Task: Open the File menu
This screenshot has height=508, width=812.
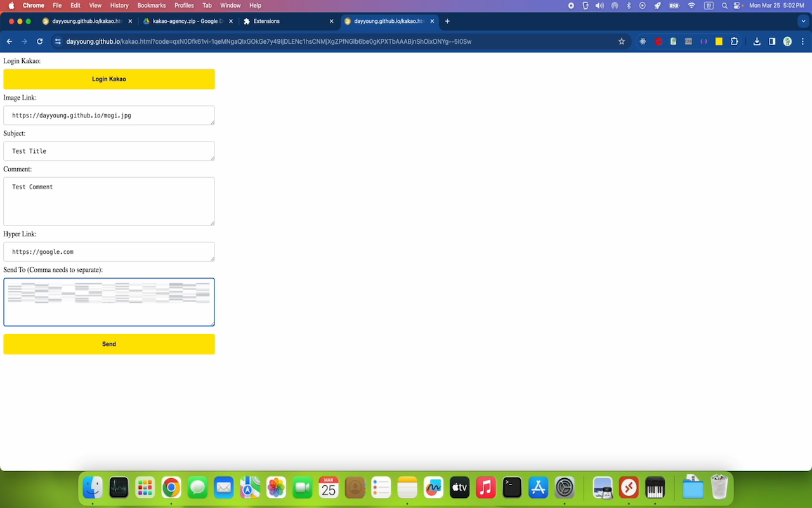Action: 57,5
